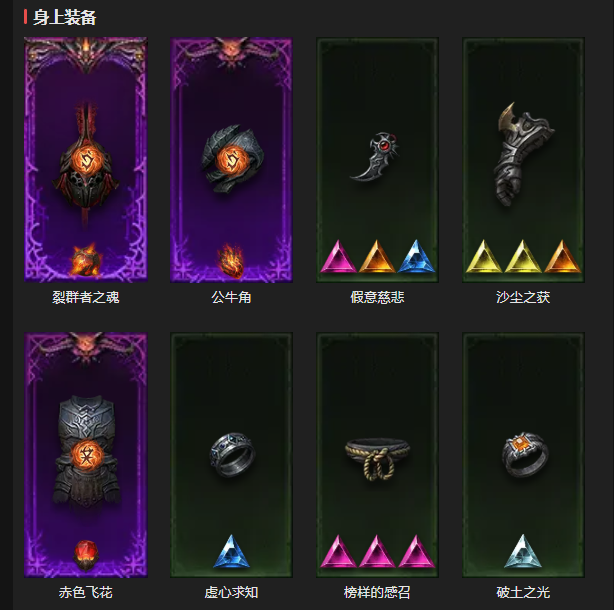Open the 沙尘之获 gauntlet icon
The image size is (614, 610).
(523, 154)
